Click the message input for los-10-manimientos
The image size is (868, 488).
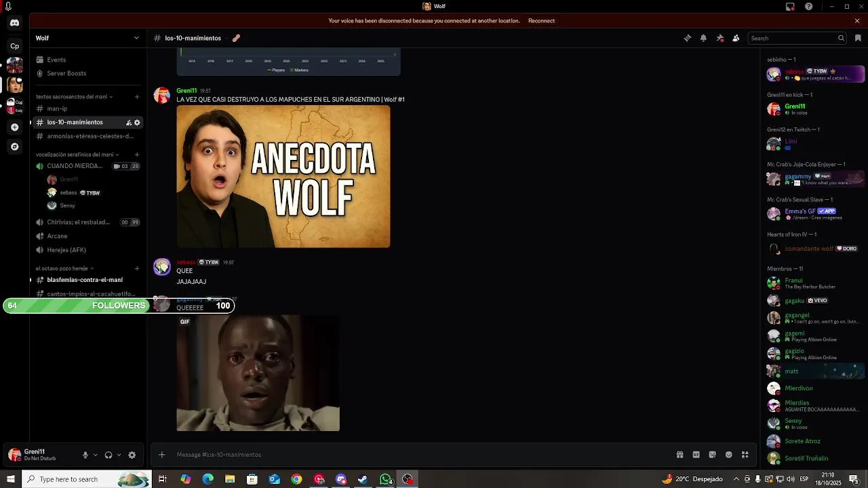pyautogui.click(x=420, y=455)
